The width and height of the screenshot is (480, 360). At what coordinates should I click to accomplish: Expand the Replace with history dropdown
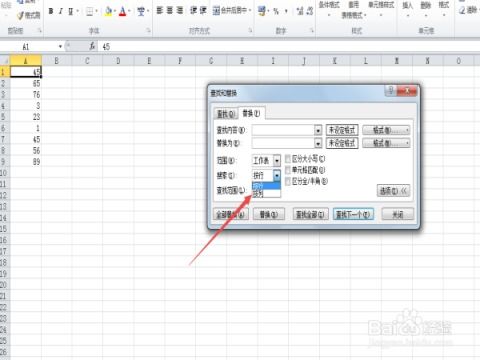(x=318, y=144)
